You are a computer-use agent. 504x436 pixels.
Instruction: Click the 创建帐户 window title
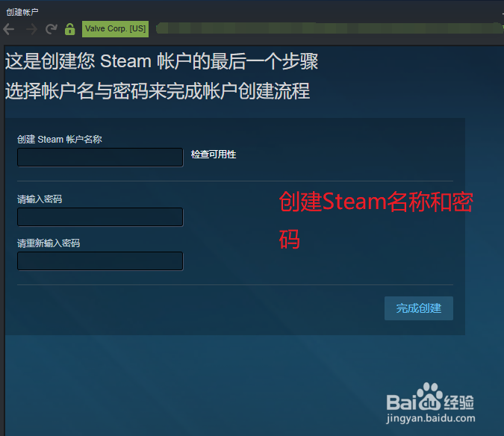[22, 12]
